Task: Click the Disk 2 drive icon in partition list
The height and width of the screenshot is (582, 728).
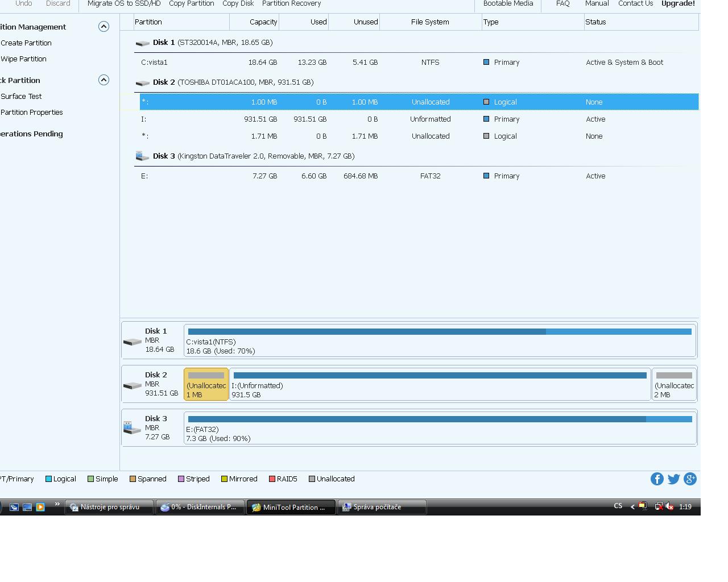Action: coord(142,83)
